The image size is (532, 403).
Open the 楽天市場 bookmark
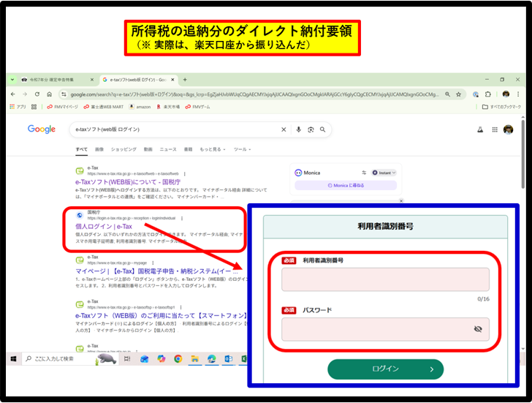point(166,107)
